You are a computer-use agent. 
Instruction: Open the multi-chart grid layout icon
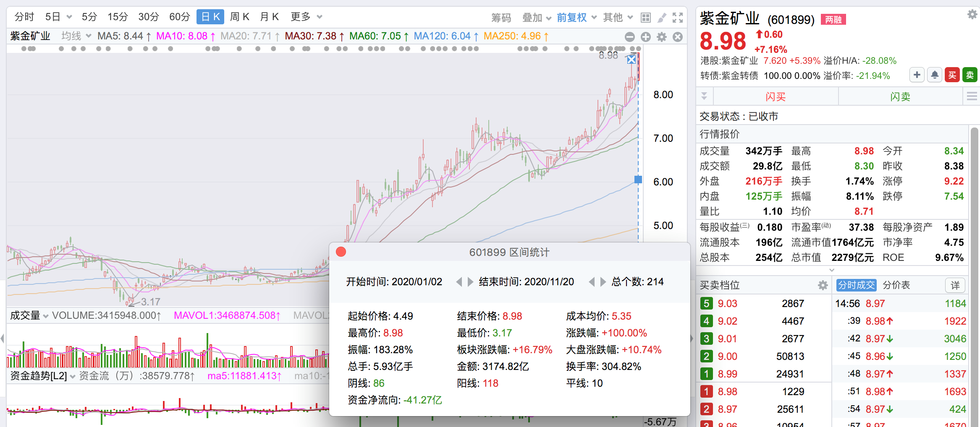click(646, 18)
